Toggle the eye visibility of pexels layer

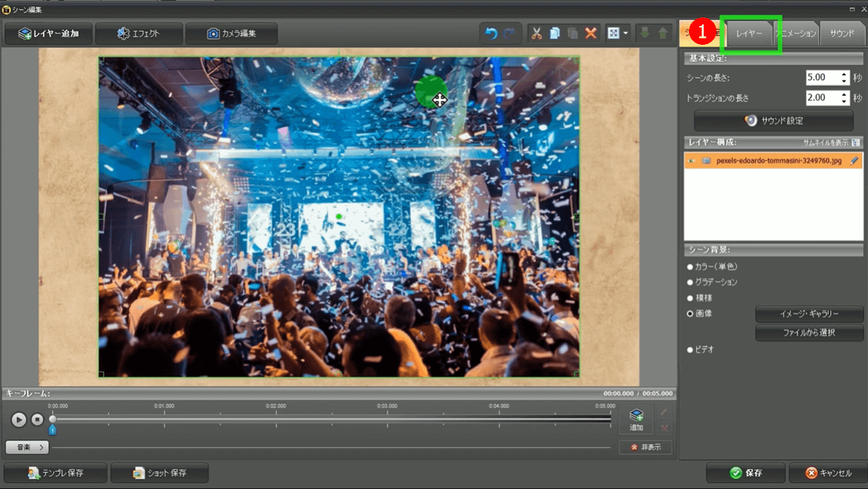pos(692,160)
